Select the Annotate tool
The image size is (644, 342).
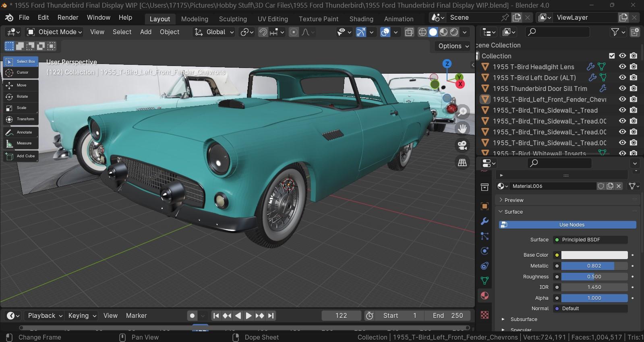click(x=21, y=132)
